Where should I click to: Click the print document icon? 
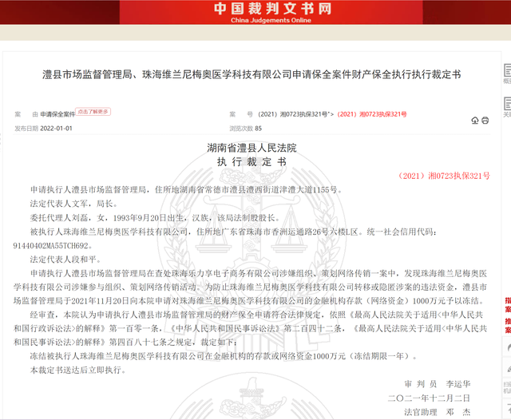click(485, 120)
